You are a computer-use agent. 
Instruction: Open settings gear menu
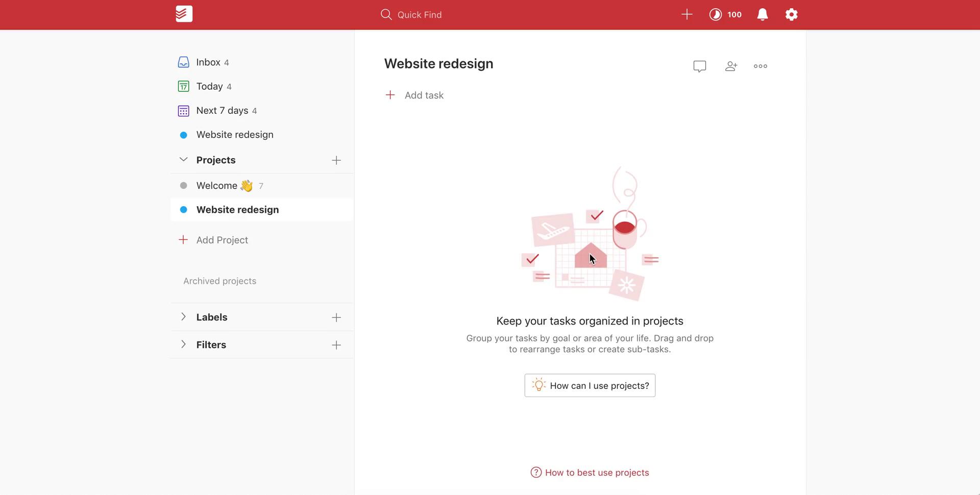click(x=791, y=14)
